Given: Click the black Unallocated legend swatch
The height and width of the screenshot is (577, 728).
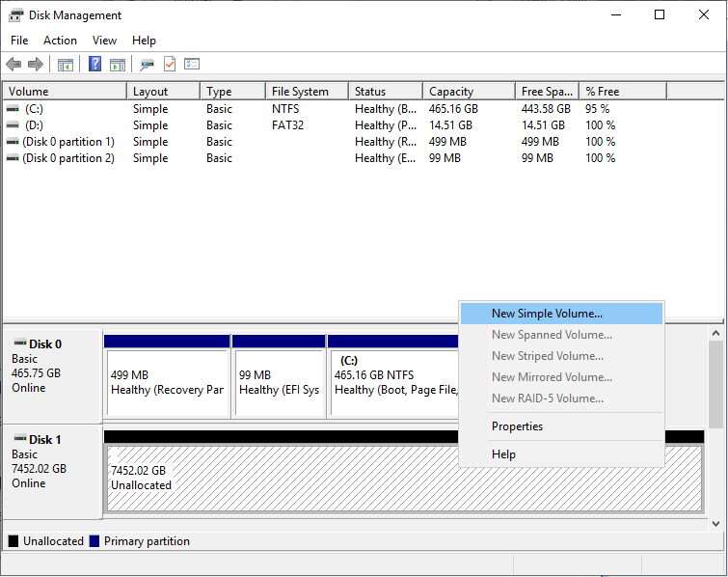Looking at the screenshot, I should (x=13, y=541).
